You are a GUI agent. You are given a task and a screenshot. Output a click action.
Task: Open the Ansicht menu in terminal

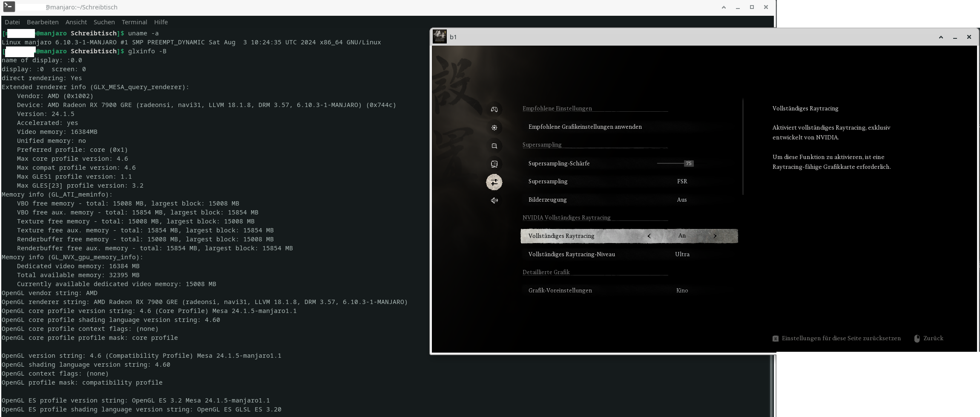tap(76, 22)
